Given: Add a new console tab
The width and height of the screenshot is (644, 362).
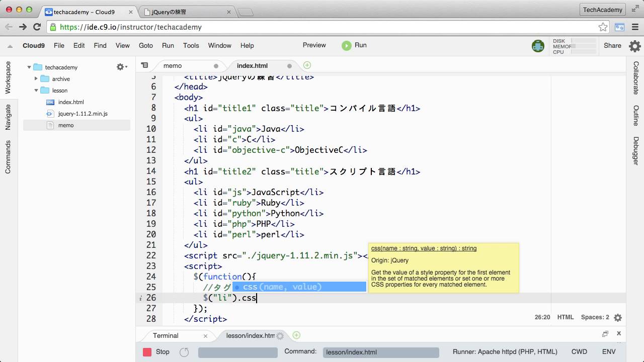Looking at the screenshot, I should [x=296, y=335].
